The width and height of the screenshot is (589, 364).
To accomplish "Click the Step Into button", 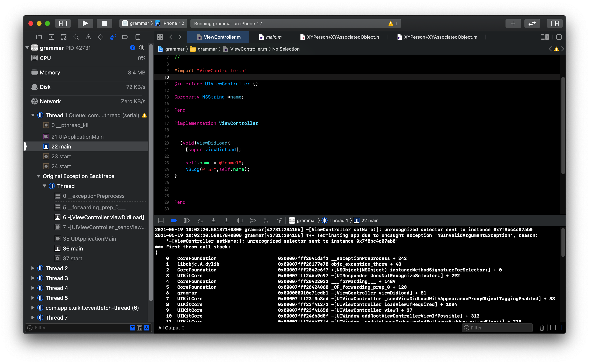I will click(x=213, y=220).
